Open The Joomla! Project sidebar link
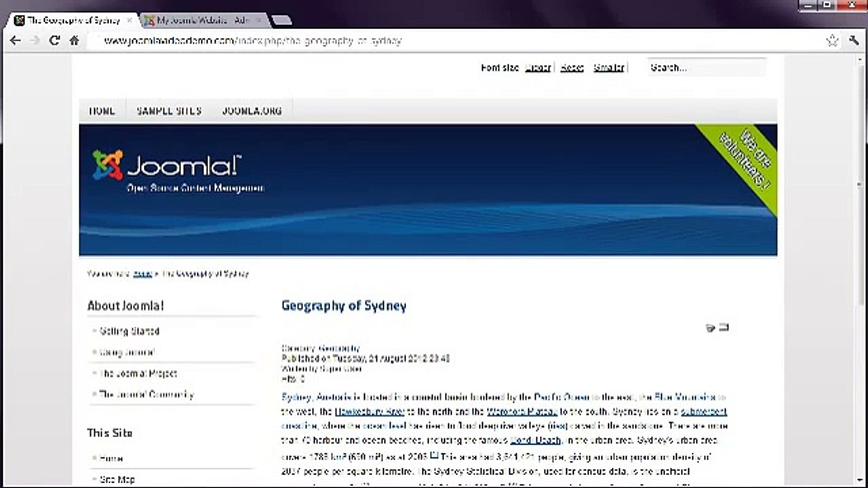This screenshot has height=488, width=868. 138,373
